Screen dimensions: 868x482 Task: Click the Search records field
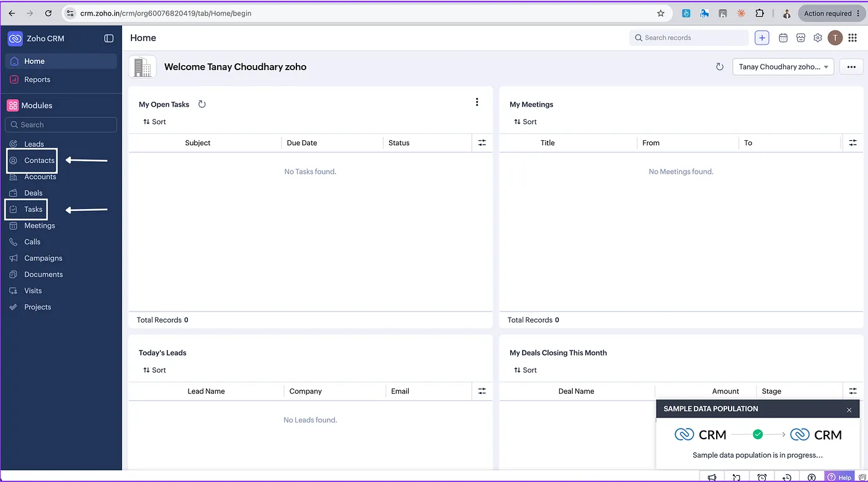[x=689, y=38]
